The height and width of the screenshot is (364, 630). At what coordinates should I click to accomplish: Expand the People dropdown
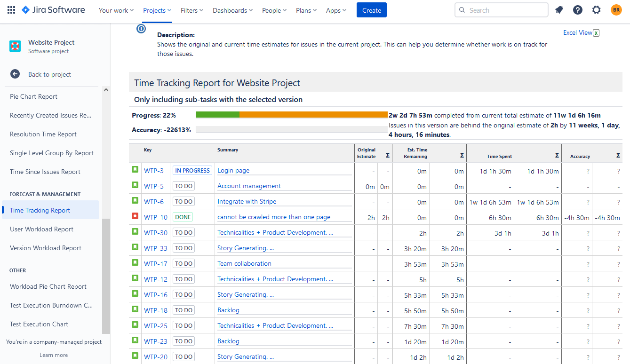pyautogui.click(x=274, y=10)
